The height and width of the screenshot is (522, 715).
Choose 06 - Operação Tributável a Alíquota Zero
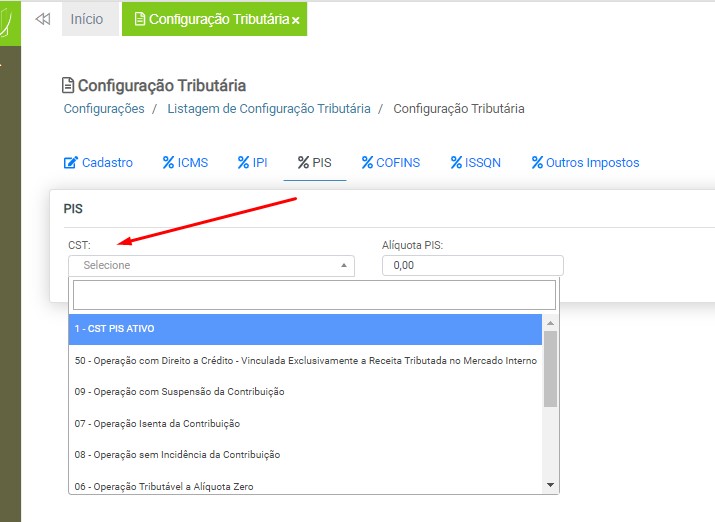point(305,486)
